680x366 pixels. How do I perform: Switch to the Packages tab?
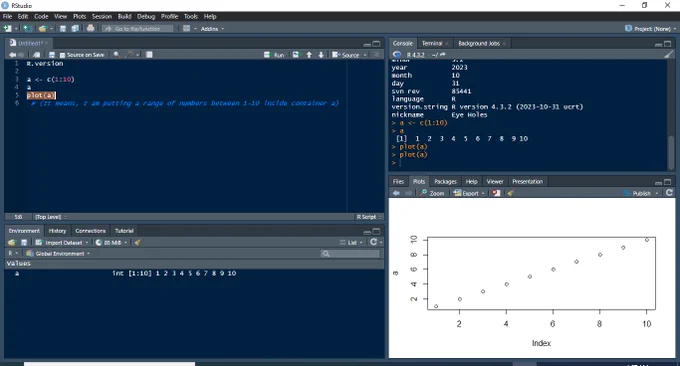pyautogui.click(x=445, y=181)
